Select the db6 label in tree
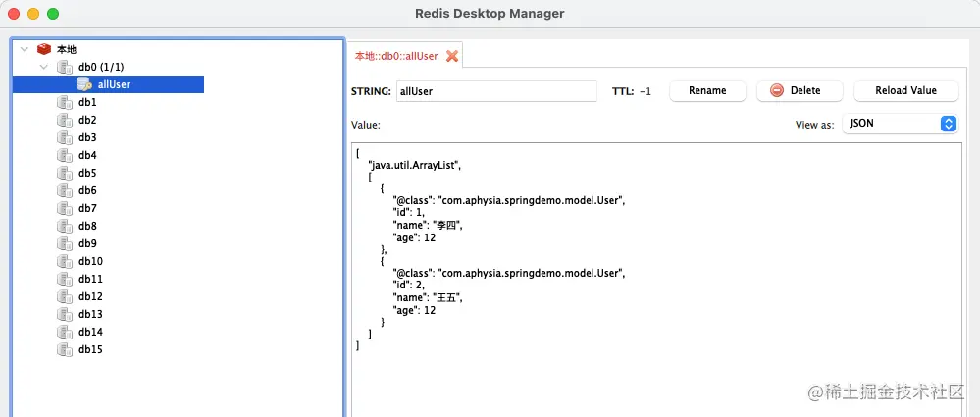Image resolution: width=980 pixels, height=417 pixels. [87, 190]
